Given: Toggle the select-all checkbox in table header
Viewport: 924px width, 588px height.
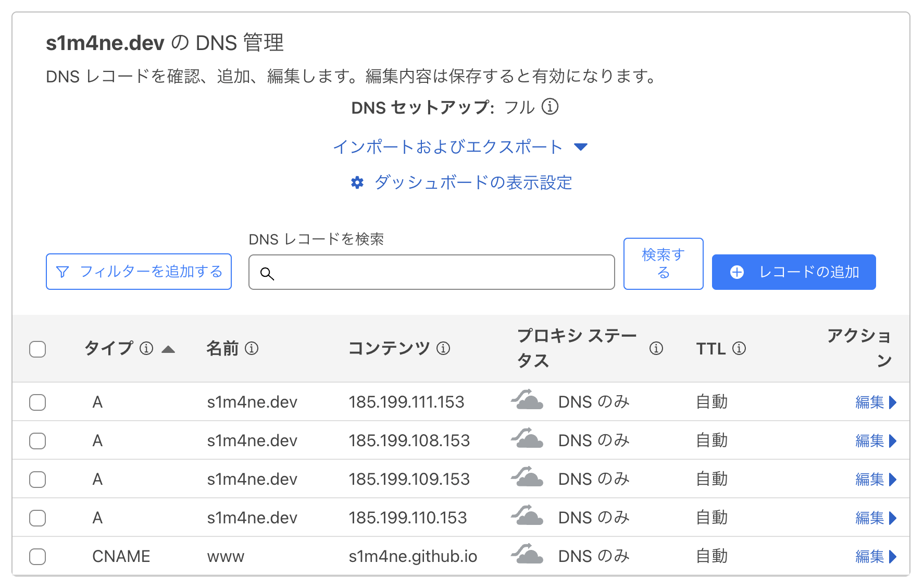Looking at the screenshot, I should [x=38, y=349].
